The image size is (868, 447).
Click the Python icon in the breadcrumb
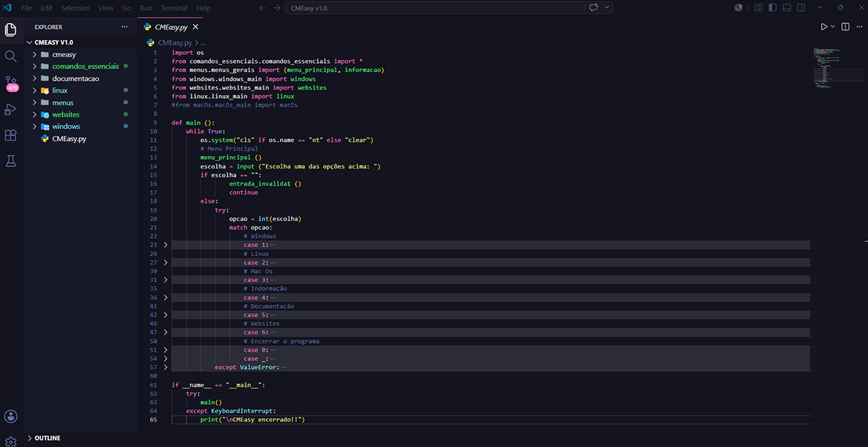(x=151, y=42)
